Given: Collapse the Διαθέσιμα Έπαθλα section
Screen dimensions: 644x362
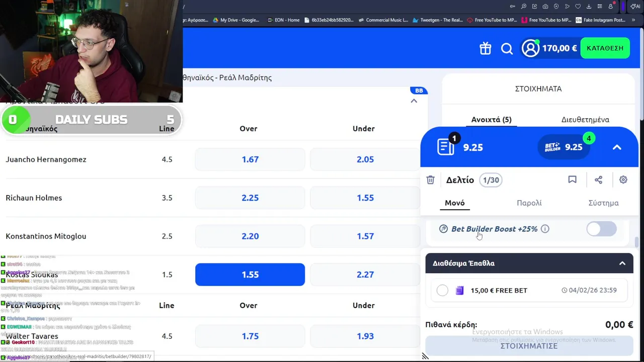Looking at the screenshot, I should (622, 263).
